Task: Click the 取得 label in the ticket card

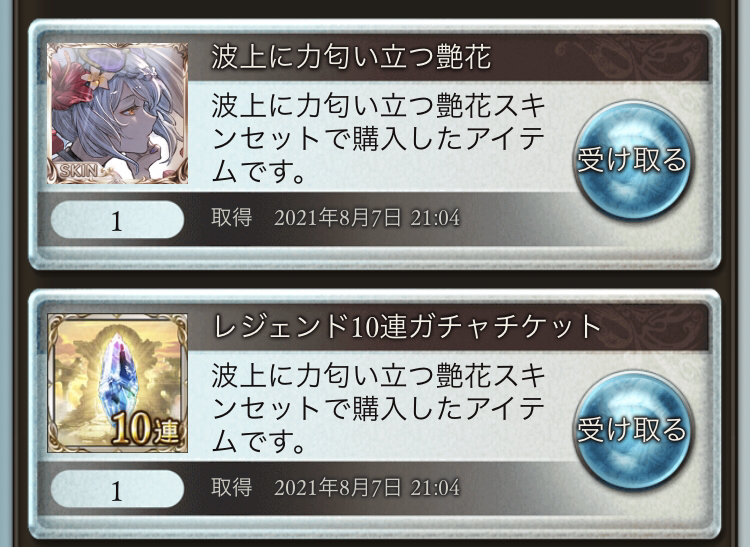Action: tap(232, 487)
